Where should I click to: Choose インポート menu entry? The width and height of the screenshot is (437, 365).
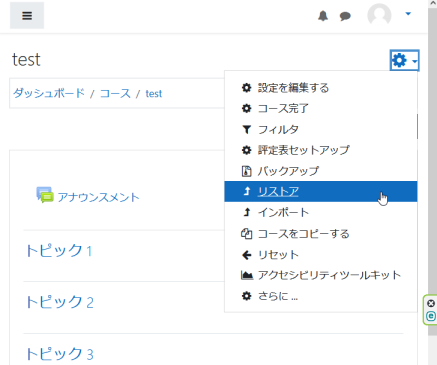[321, 212]
